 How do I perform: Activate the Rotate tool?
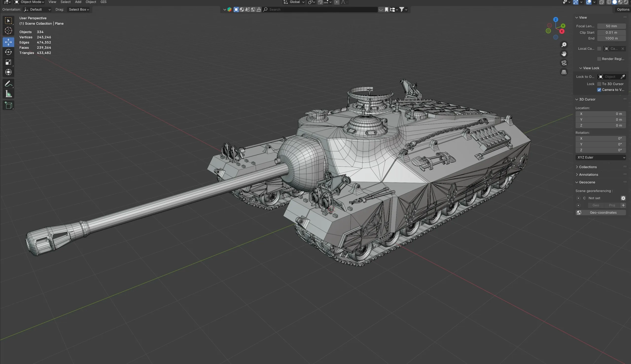(8, 52)
